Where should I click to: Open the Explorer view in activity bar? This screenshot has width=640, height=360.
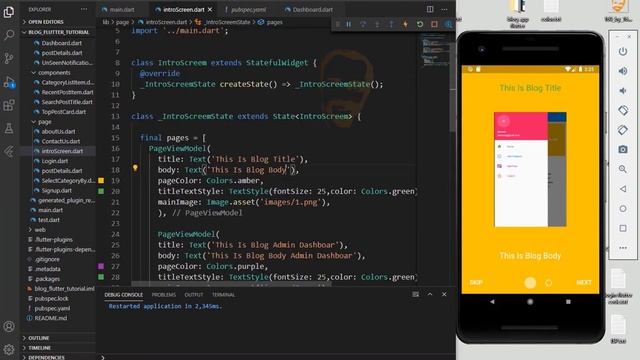click(9, 12)
